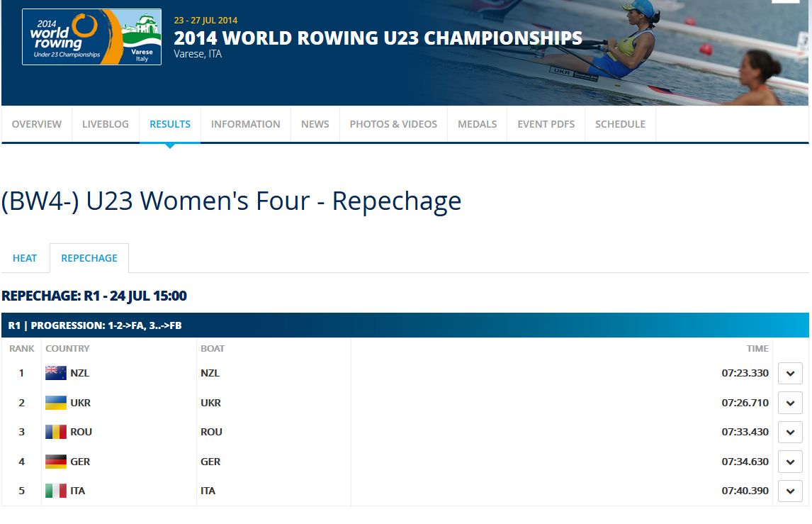The image size is (812, 524).
Task: Select the Repechage tab
Action: coord(89,258)
